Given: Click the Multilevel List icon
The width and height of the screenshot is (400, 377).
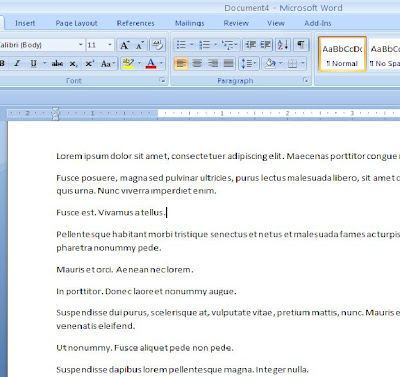Looking at the screenshot, I should pos(229,45).
